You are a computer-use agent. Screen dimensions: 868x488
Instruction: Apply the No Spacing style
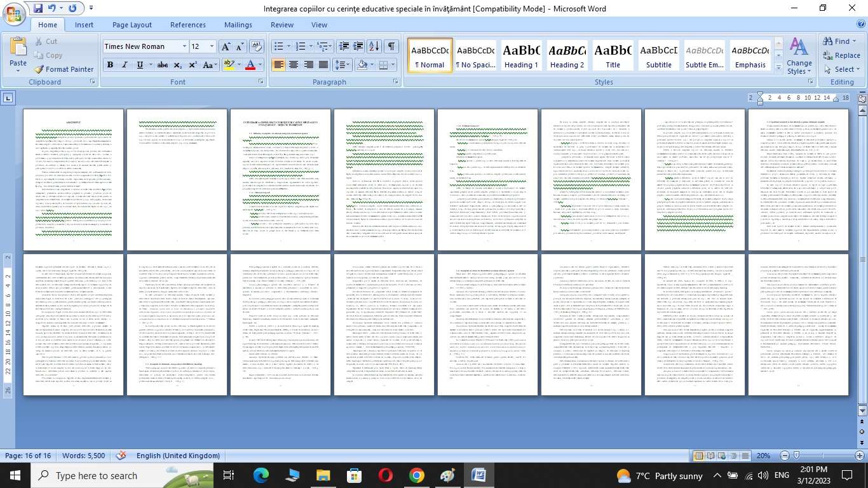coord(476,56)
